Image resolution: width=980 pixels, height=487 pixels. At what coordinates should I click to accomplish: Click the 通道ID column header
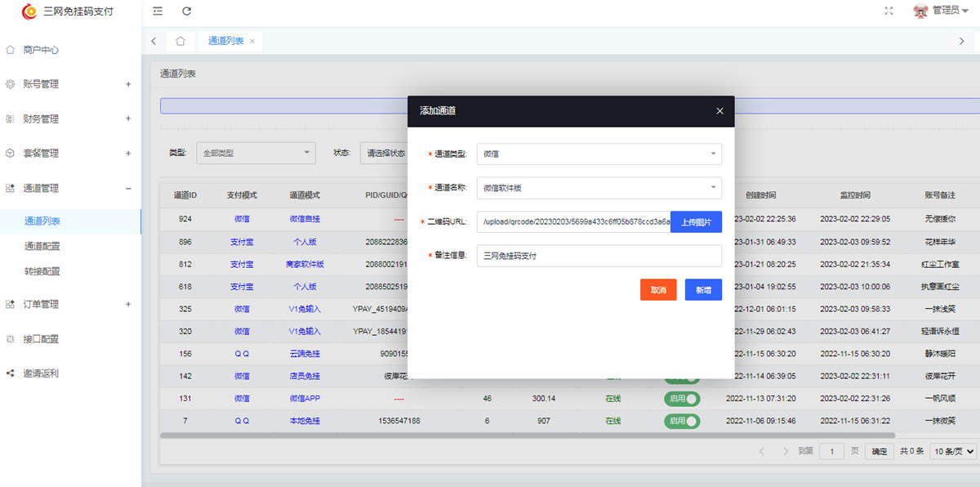point(185,195)
